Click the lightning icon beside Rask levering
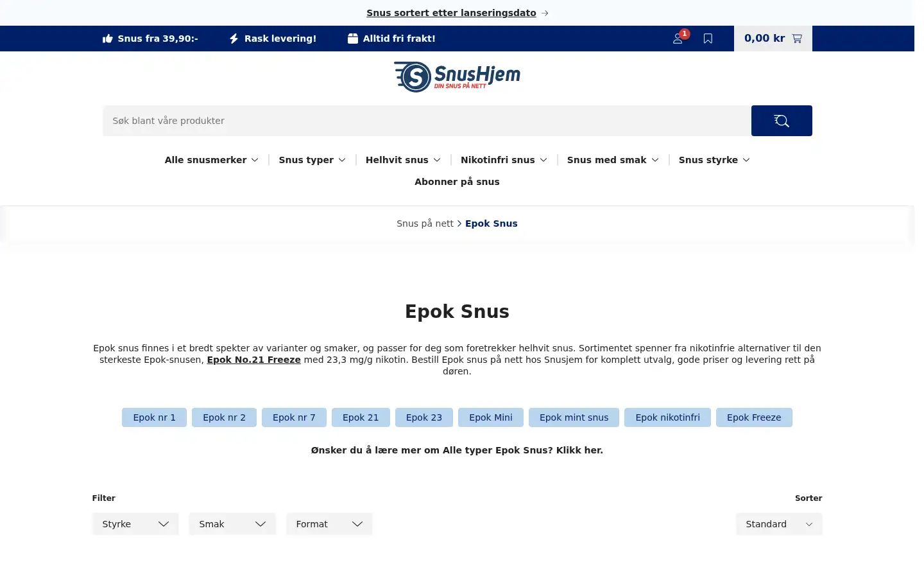The image size is (924, 578). coord(234,39)
